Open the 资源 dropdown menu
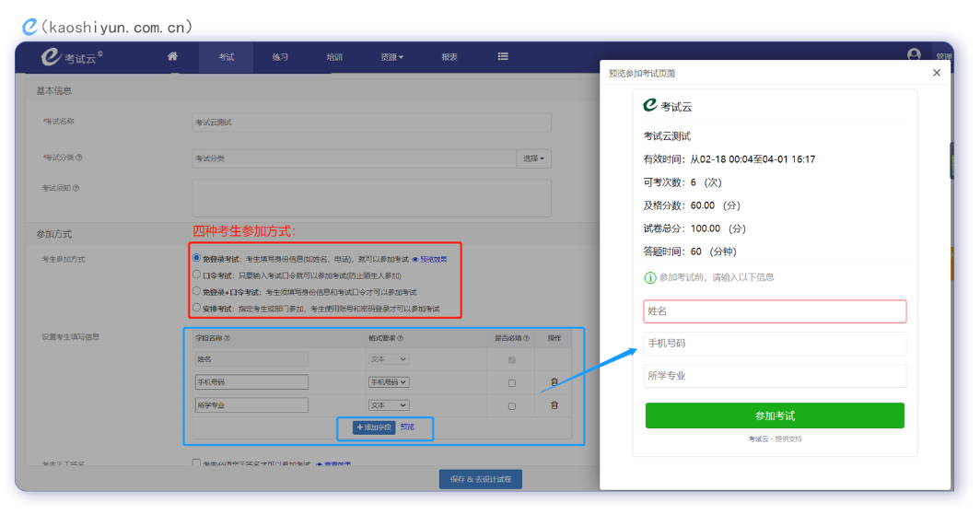This screenshot has width=980, height=515. [x=391, y=57]
